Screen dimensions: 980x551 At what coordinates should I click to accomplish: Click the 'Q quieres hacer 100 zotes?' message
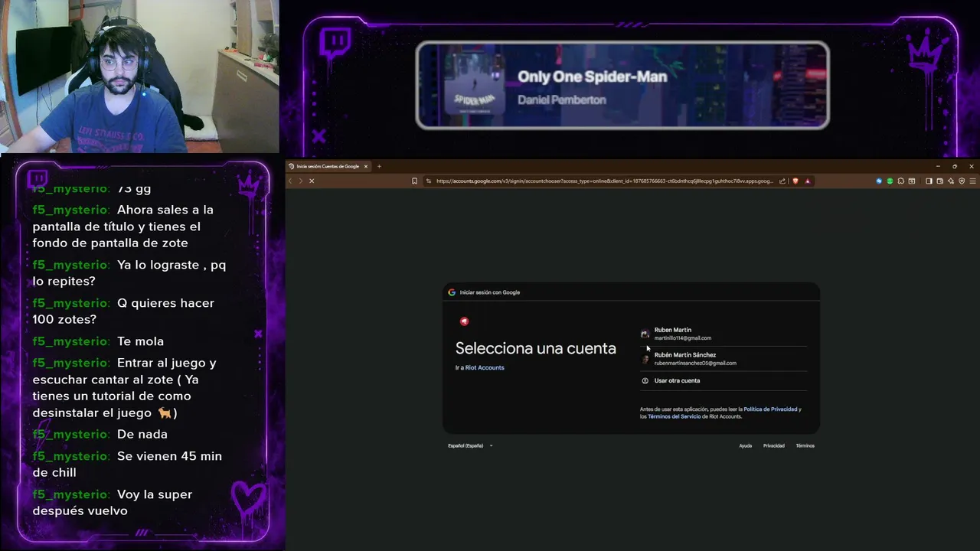click(x=123, y=311)
